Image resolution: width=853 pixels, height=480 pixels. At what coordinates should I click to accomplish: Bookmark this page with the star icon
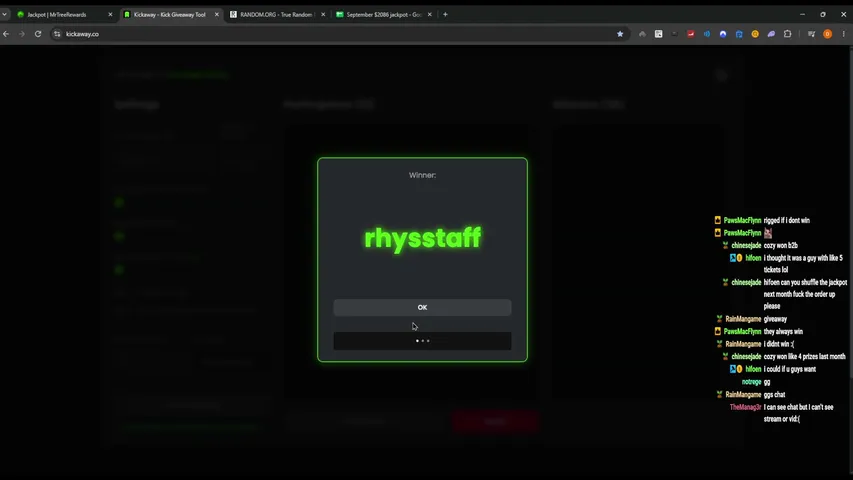coord(620,34)
